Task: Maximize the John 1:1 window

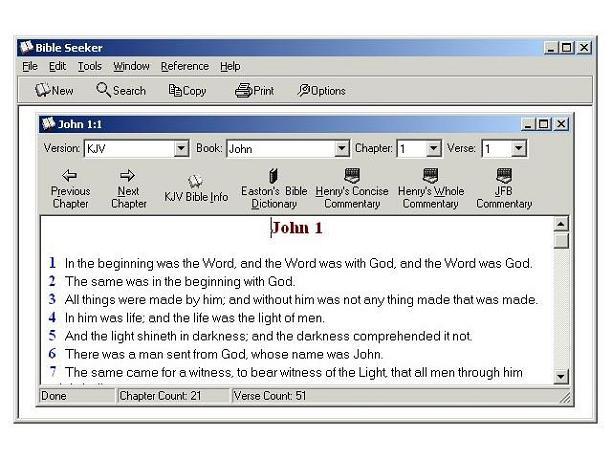Action: click(x=543, y=124)
